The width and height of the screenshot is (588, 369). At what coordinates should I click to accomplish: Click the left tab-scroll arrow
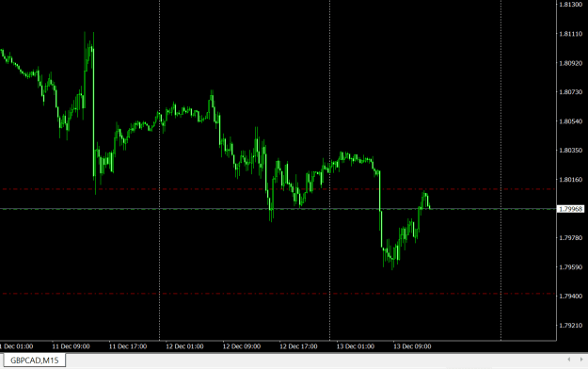click(x=569, y=360)
